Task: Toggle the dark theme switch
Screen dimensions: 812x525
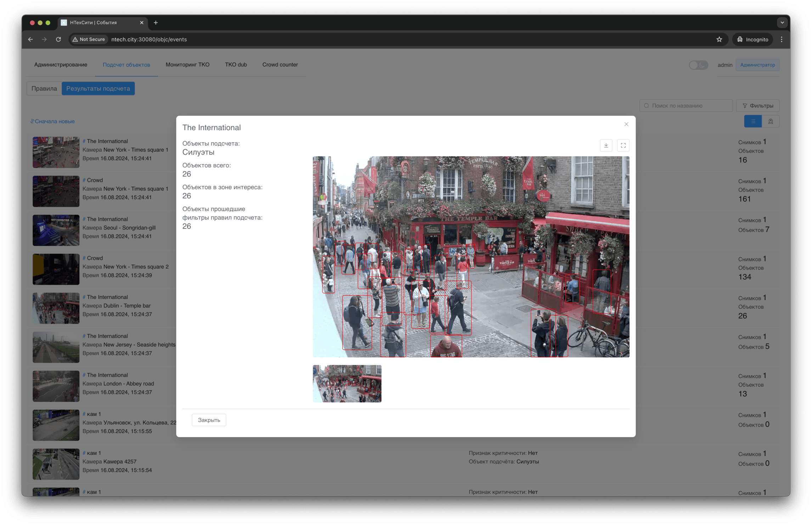Action: coord(698,65)
